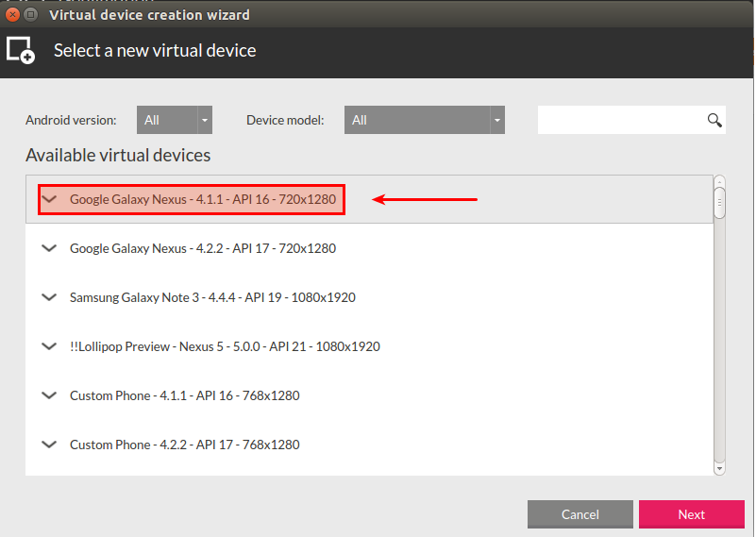Expand Google Galaxy Nexus 4.2.2 chevron

pos(49,248)
